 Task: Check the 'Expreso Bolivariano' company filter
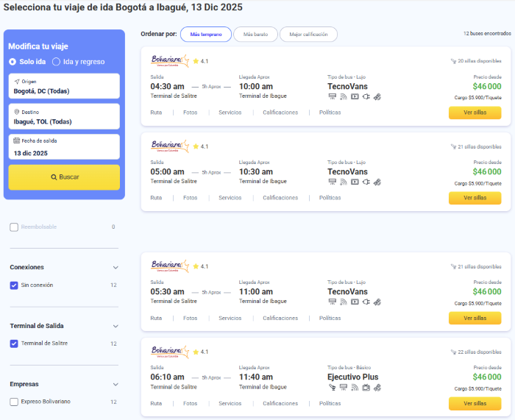coord(14,402)
